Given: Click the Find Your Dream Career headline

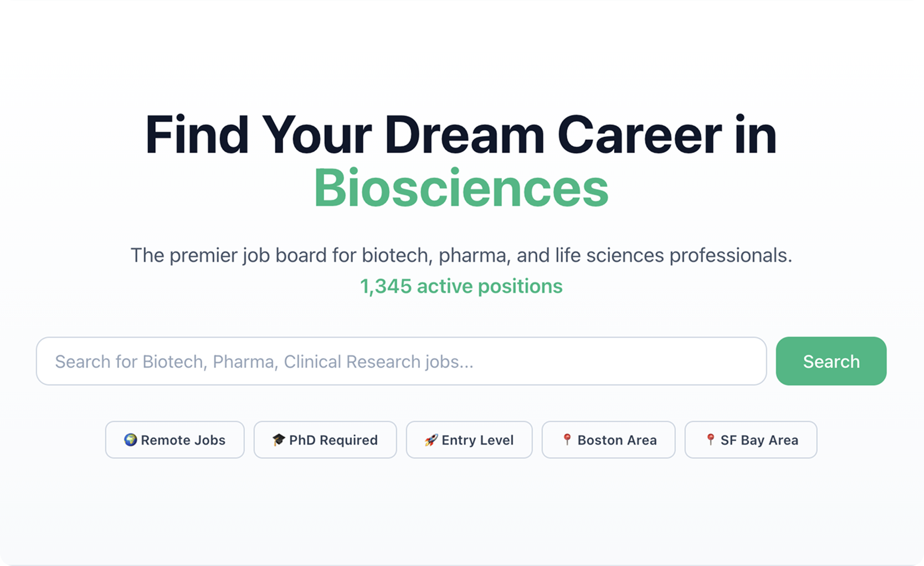Looking at the screenshot, I should [461, 133].
